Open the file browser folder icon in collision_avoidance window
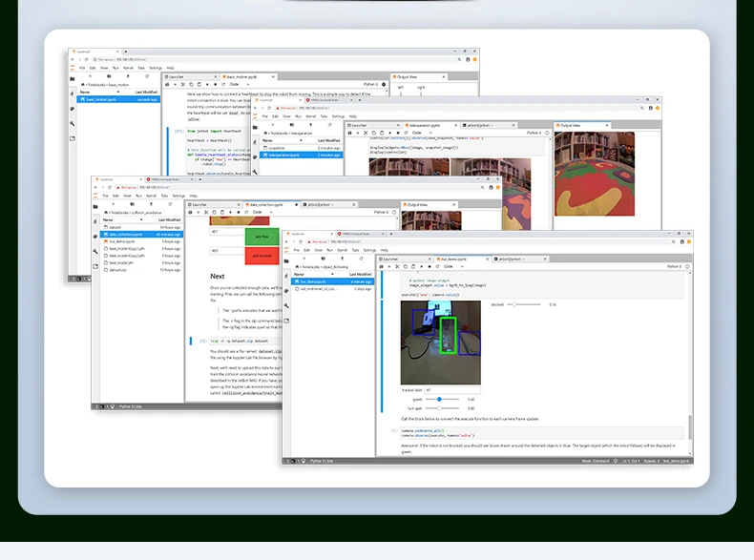 coord(96,206)
